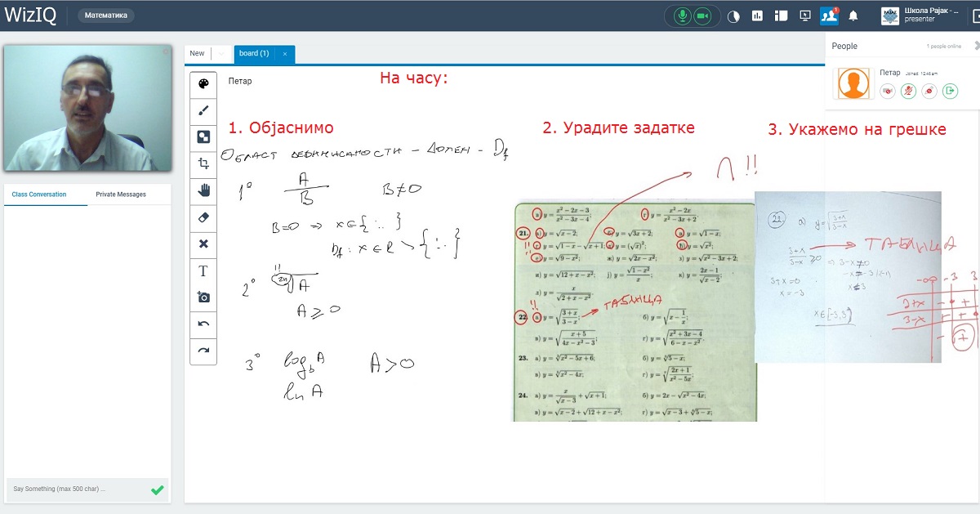Click the 'People' panel heading
The height and width of the screenshot is (514, 980).
coord(844,47)
